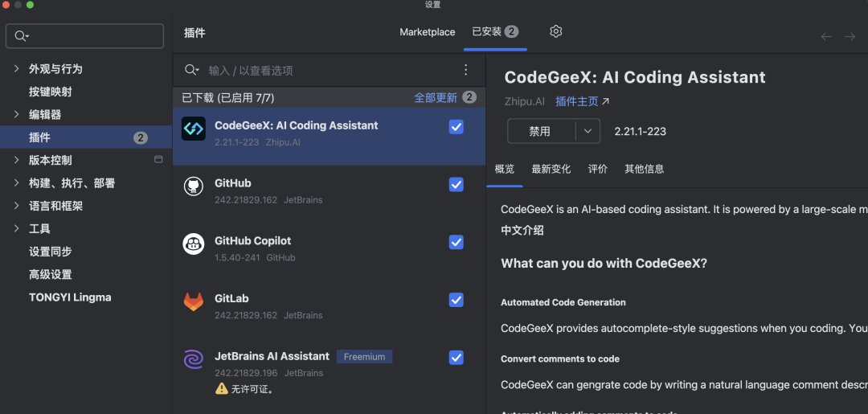Click the count badge next to 全部更新
The width and height of the screenshot is (868, 414).
click(x=469, y=97)
